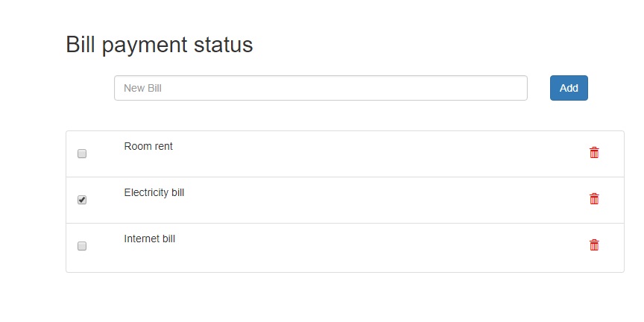Viewport: 644px width, 322px height.
Task: Toggle the checked box beside Electricity bill
Action: pos(82,200)
